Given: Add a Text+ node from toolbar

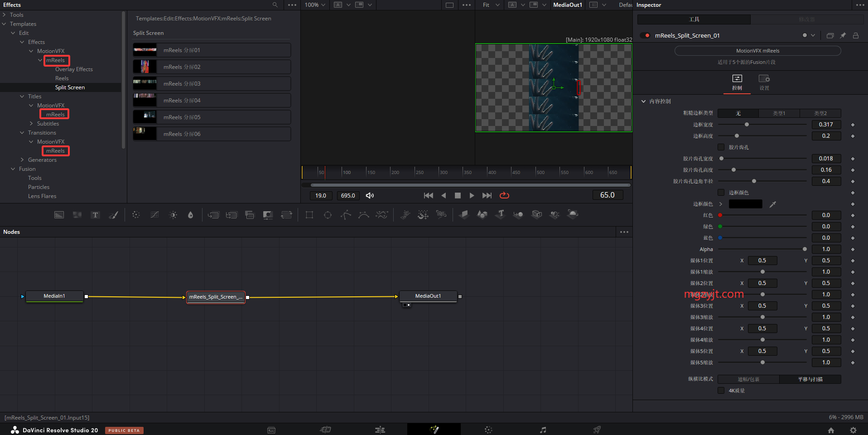Looking at the screenshot, I should tap(95, 215).
